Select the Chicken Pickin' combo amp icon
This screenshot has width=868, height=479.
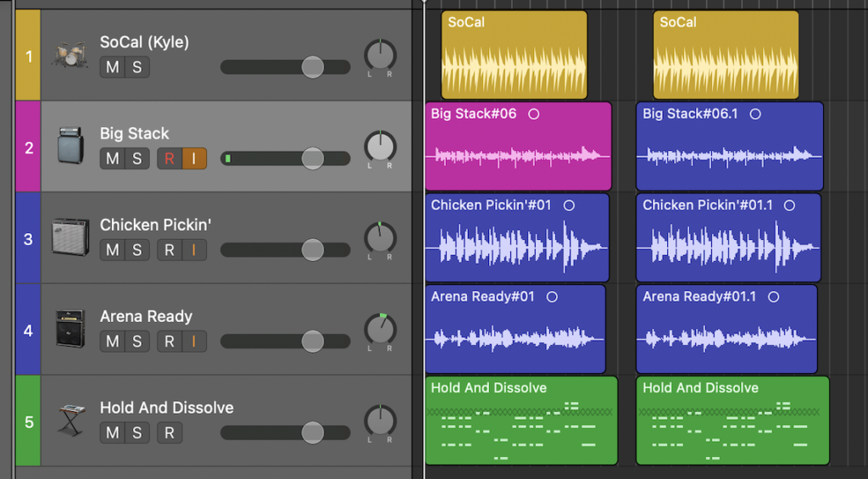tap(70, 237)
